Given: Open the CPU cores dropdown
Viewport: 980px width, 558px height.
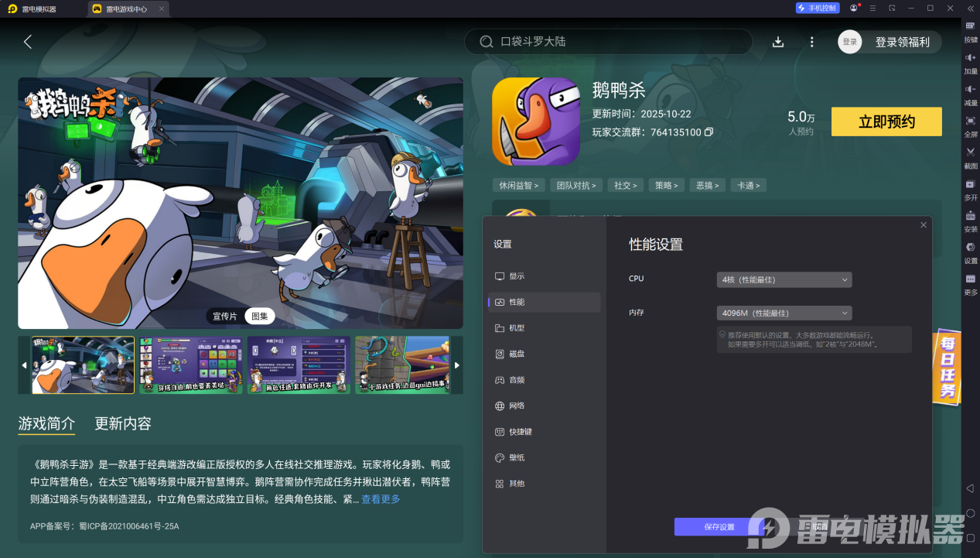Looking at the screenshot, I should coord(784,279).
